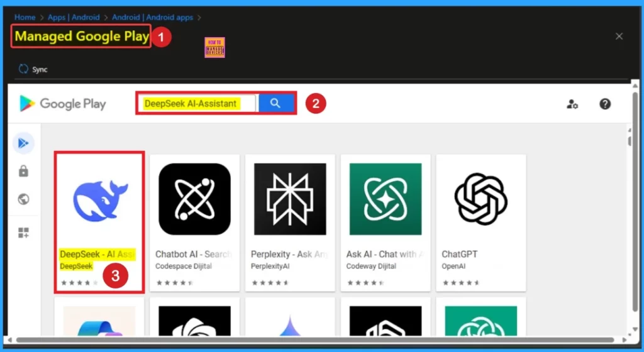
Task: Open the organize apps grid icon
Action: pos(23,233)
